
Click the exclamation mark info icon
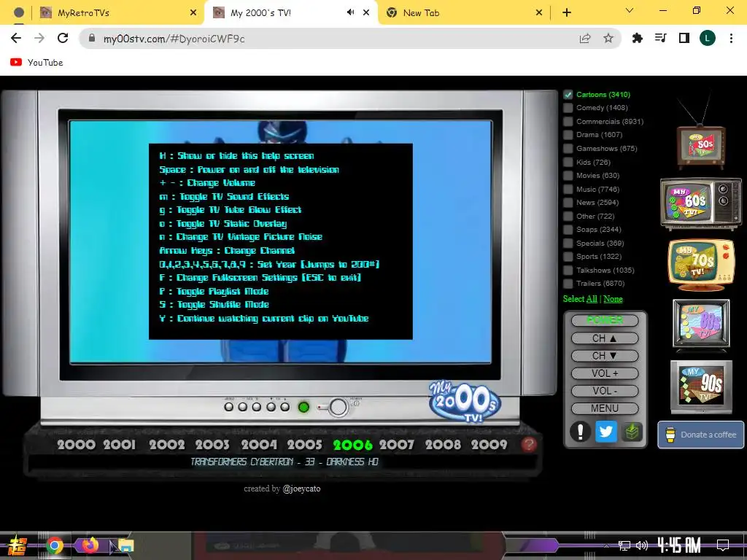tap(580, 432)
